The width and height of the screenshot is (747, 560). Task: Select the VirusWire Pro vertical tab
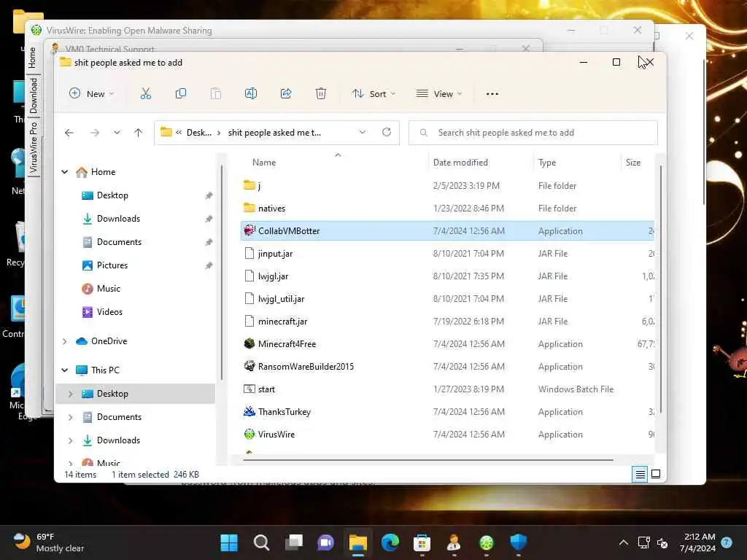[33, 147]
